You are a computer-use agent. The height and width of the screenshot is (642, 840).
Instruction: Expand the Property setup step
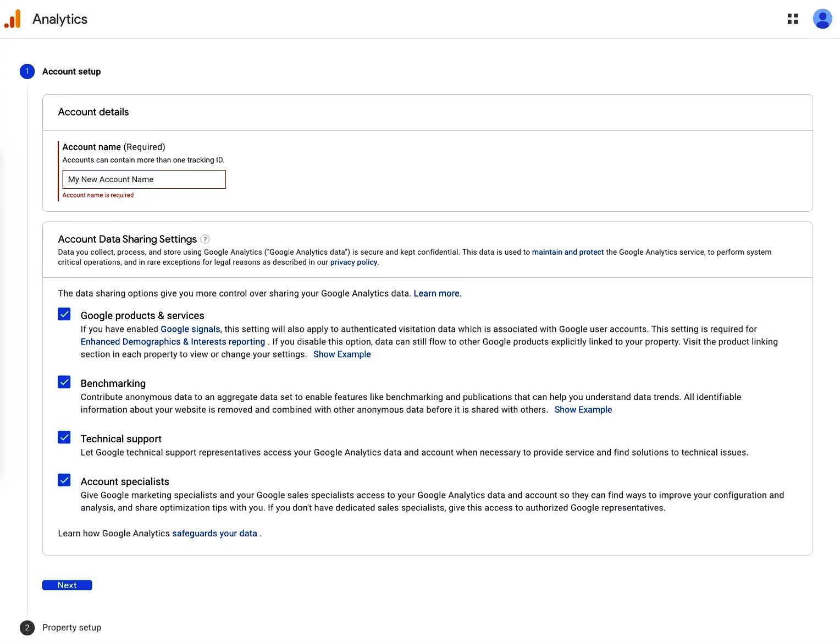click(71, 628)
